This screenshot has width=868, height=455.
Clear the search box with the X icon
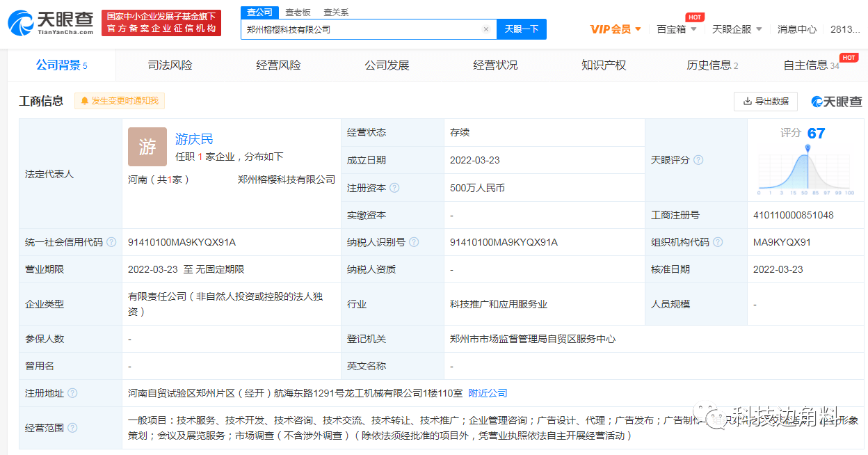(486, 29)
